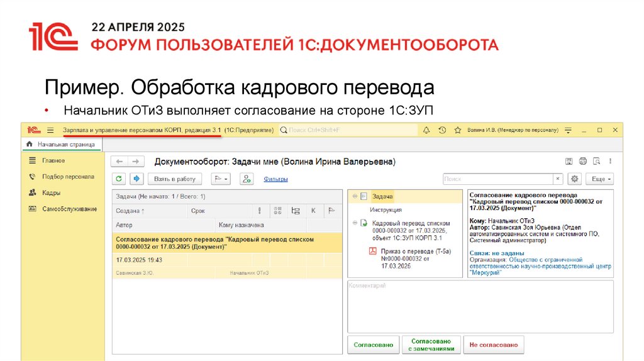644x361 pixels.
Task: Click the flag column header icon
Action: pyautogui.click(x=331, y=211)
